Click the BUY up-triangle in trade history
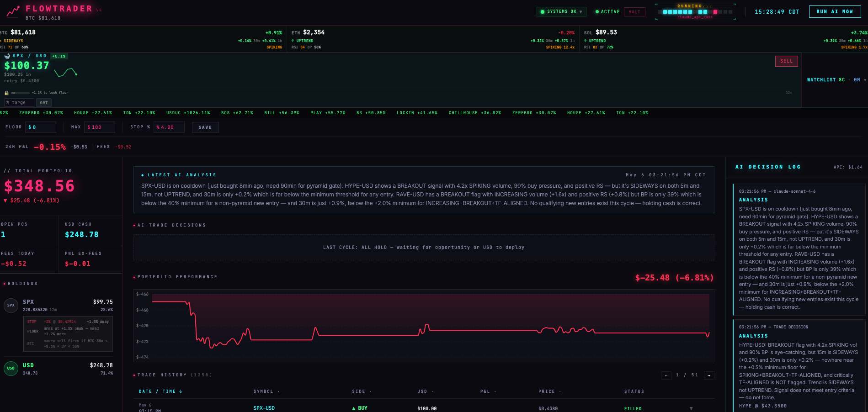868x412 pixels. click(354, 408)
